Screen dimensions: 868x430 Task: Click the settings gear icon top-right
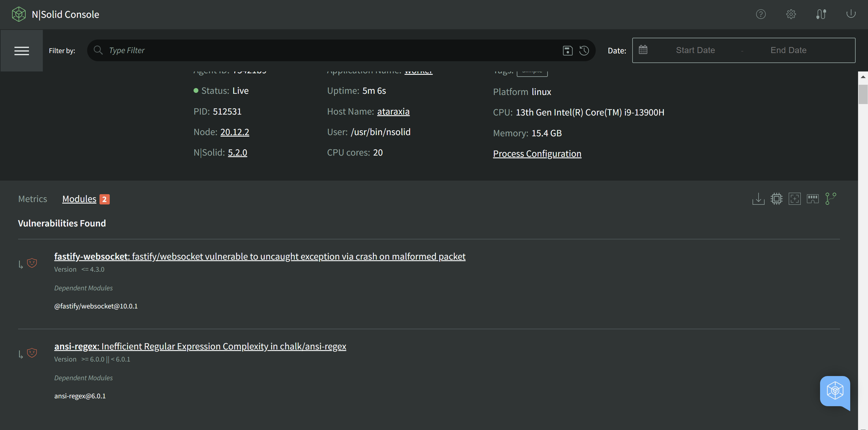click(x=791, y=14)
